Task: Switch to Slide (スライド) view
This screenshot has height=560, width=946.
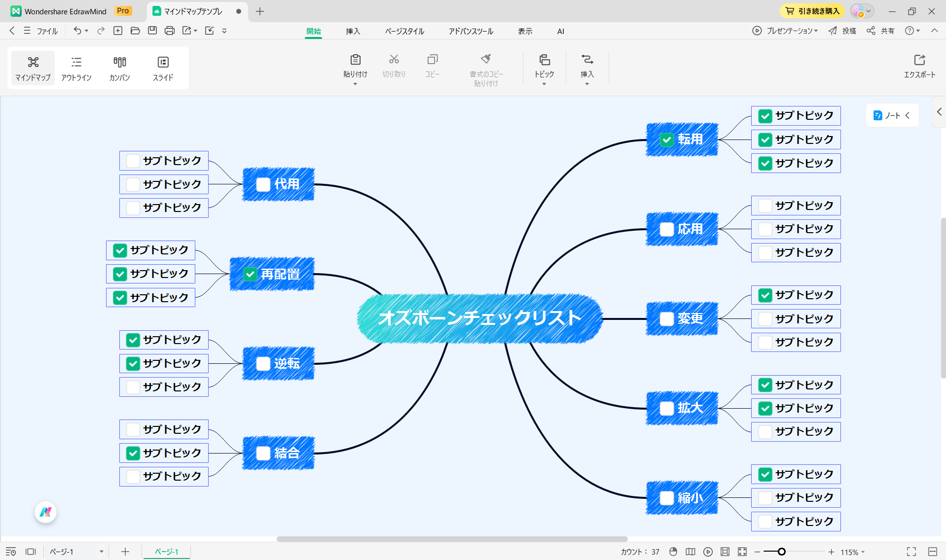Action: pyautogui.click(x=163, y=68)
